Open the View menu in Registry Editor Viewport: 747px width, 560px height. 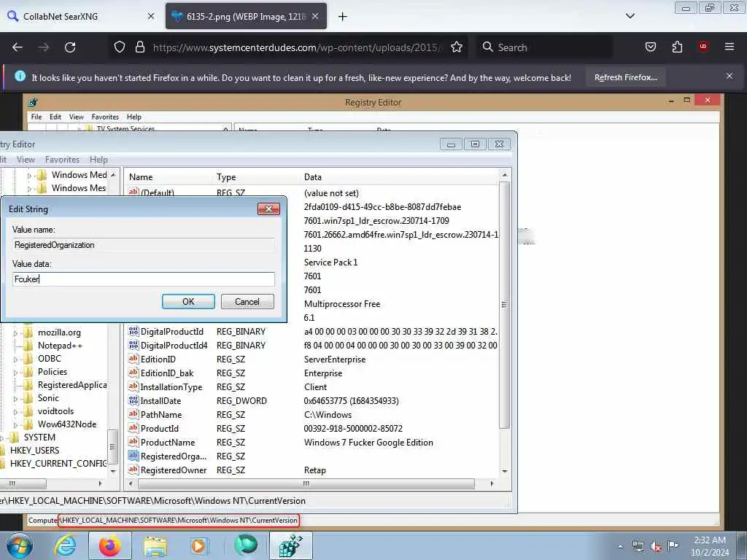[x=26, y=160]
